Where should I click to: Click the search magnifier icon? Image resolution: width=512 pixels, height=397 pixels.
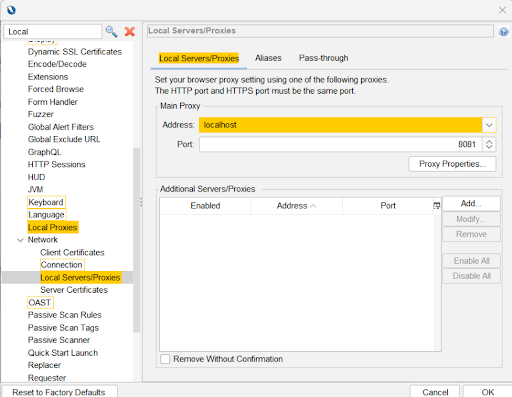(111, 32)
